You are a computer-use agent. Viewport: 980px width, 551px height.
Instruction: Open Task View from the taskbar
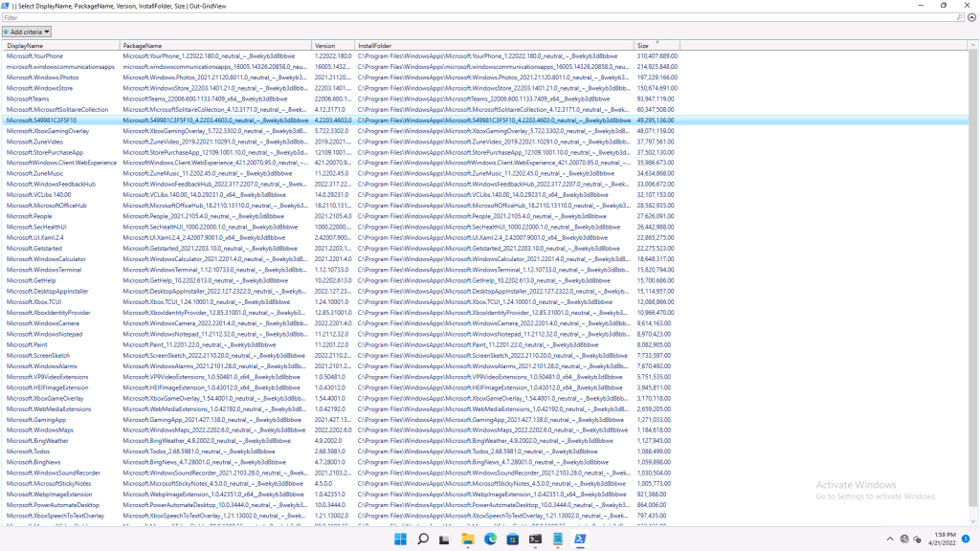click(445, 540)
